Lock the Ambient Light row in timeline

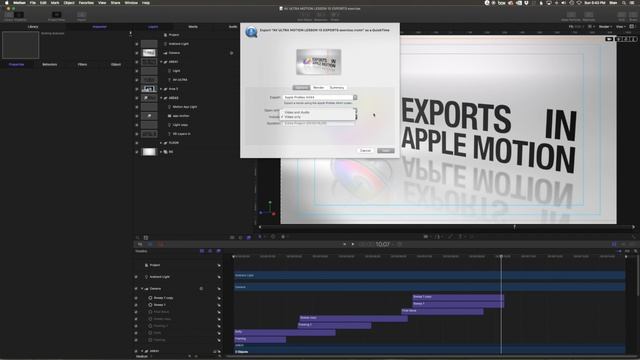[219, 277]
